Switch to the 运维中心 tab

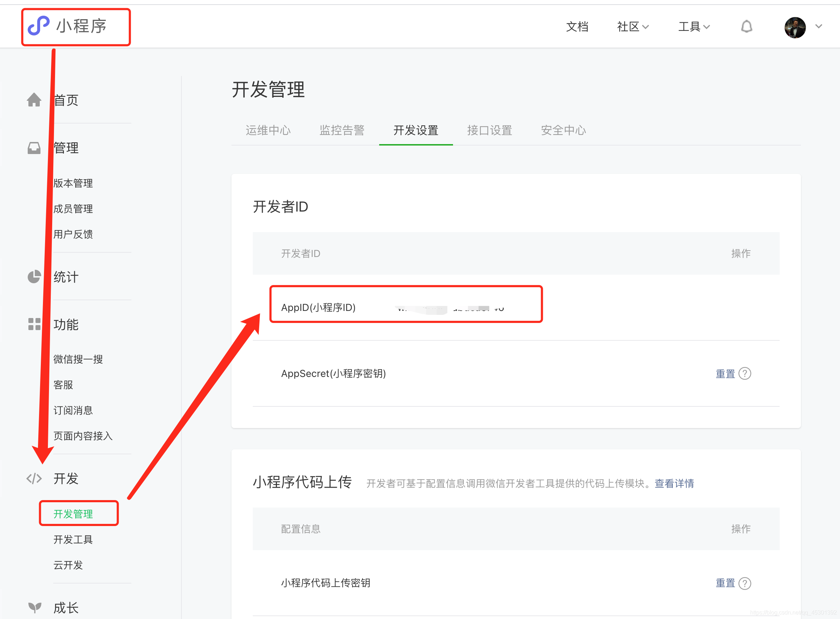[x=268, y=130]
